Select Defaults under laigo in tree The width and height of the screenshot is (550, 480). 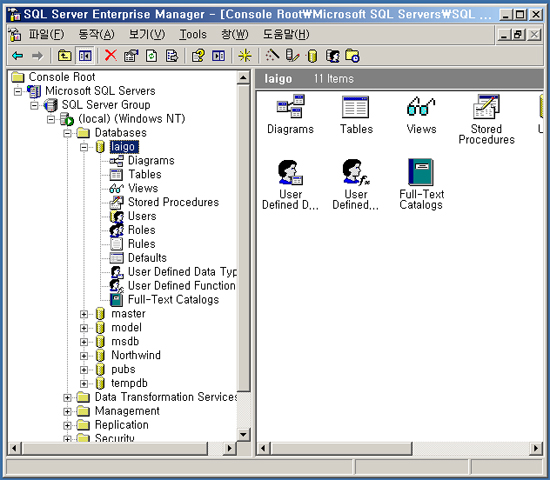(x=147, y=258)
